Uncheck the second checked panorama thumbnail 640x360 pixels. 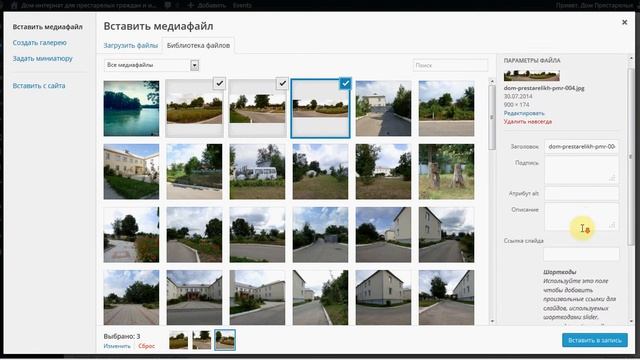[x=282, y=83]
